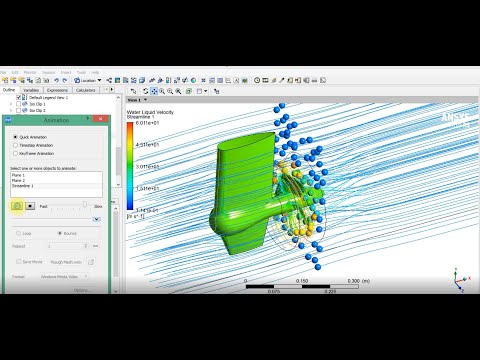Click the last icon in the main toolbar
The height and width of the screenshot is (360, 480).
(323, 80)
